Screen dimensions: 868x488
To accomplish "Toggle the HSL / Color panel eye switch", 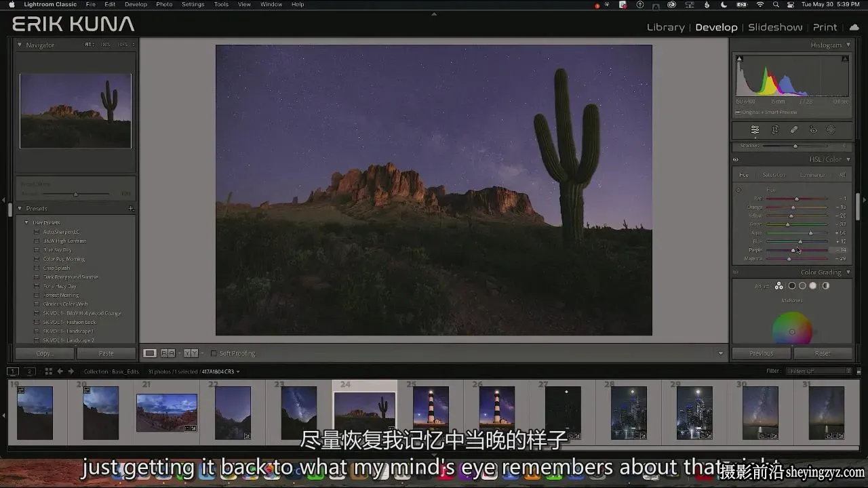I will click(736, 160).
